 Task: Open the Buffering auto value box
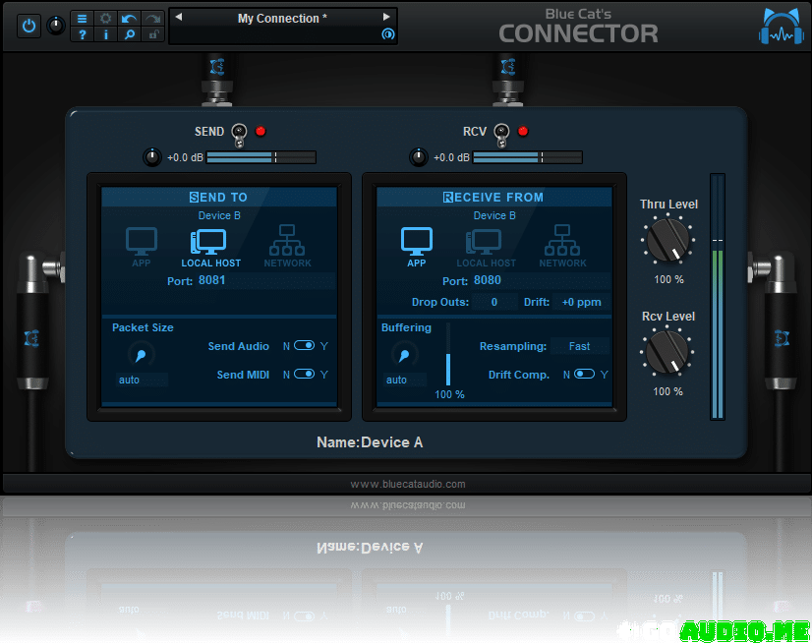[x=405, y=380]
